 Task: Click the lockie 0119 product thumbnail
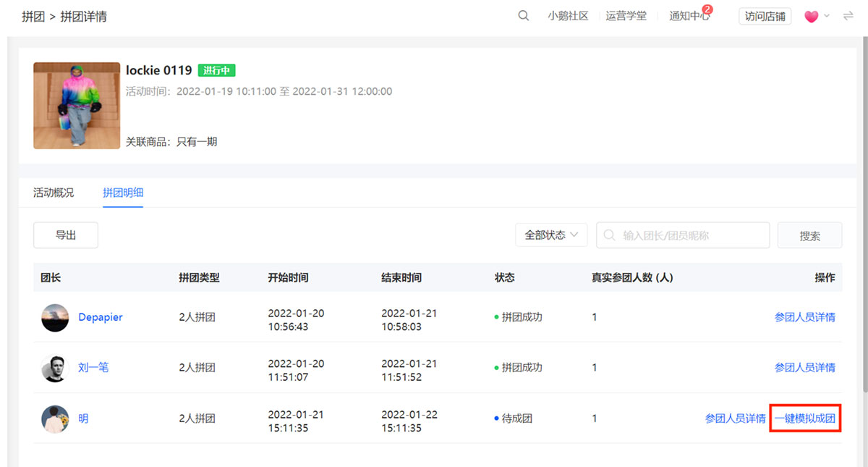(x=77, y=106)
